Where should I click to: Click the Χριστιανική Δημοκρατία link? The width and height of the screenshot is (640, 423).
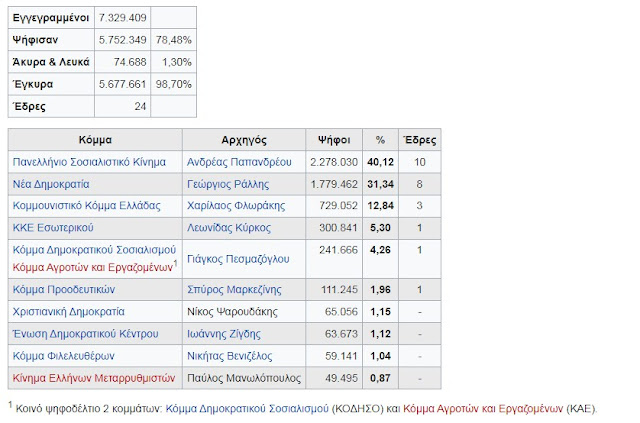[x=69, y=311]
